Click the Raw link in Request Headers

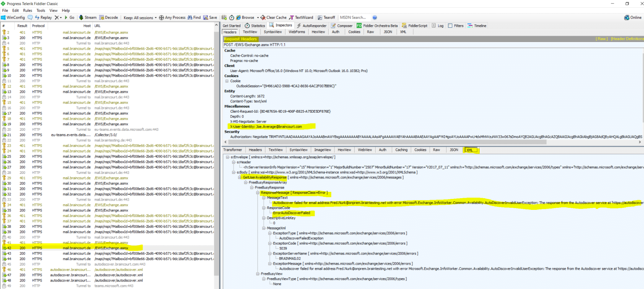(x=602, y=39)
